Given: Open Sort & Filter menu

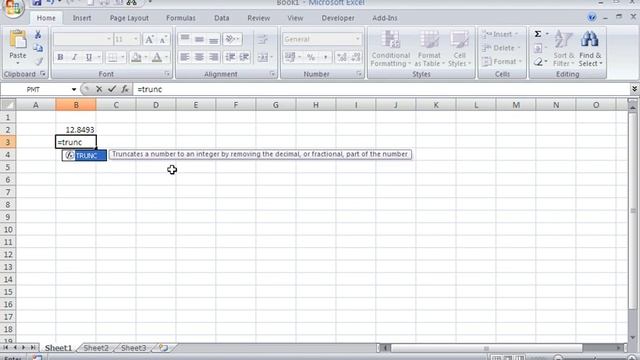Looking at the screenshot, I should click(564, 49).
